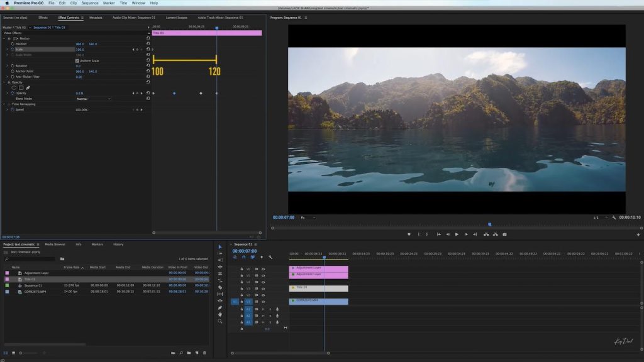Click the free draw bezier pen under Opacity

click(27, 88)
